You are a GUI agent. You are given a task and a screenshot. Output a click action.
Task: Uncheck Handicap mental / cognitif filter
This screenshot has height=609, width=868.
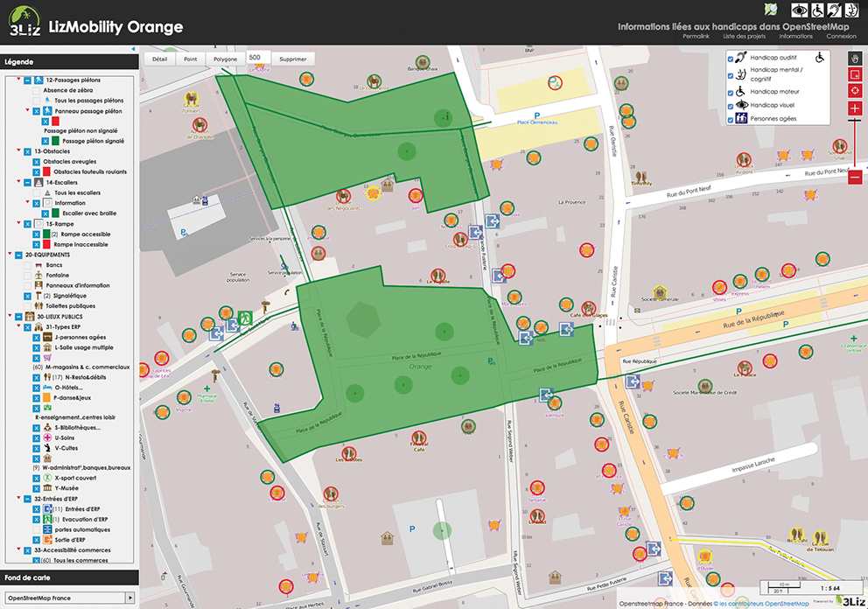pos(730,76)
